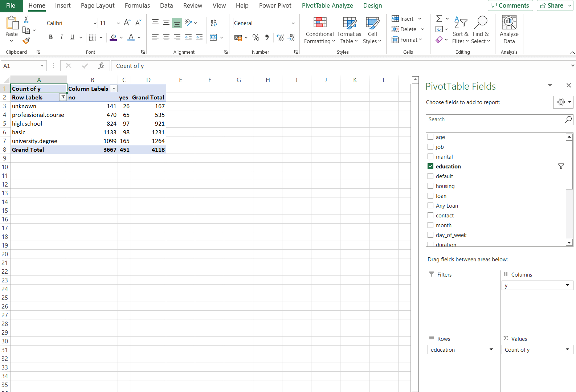The width and height of the screenshot is (576, 392).
Task: Apply Percent Style format
Action: point(256,37)
